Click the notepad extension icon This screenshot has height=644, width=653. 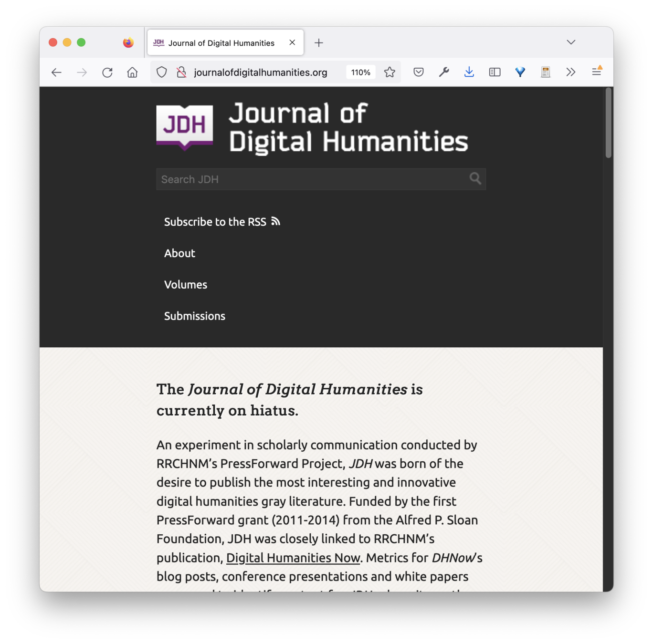(546, 72)
